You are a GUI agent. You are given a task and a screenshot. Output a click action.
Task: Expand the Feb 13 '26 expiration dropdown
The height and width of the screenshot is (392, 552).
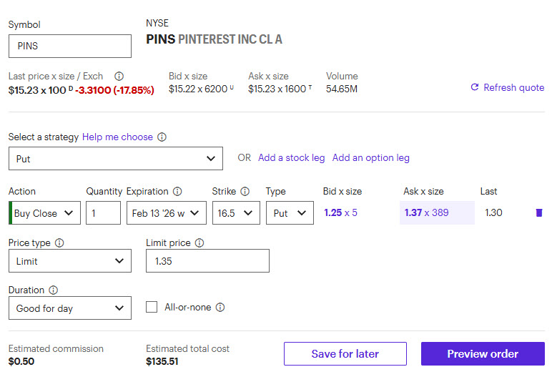click(167, 213)
